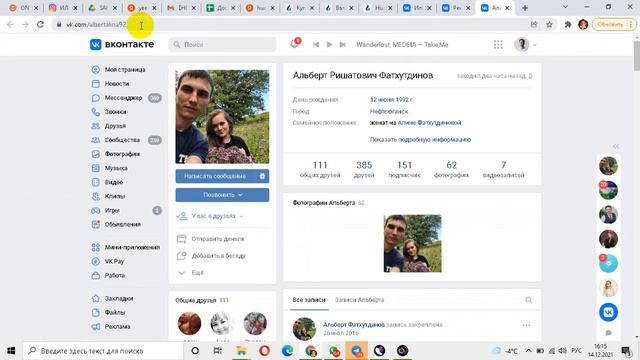
Task: Open Объявления in the sidebar
Action: pos(116,224)
